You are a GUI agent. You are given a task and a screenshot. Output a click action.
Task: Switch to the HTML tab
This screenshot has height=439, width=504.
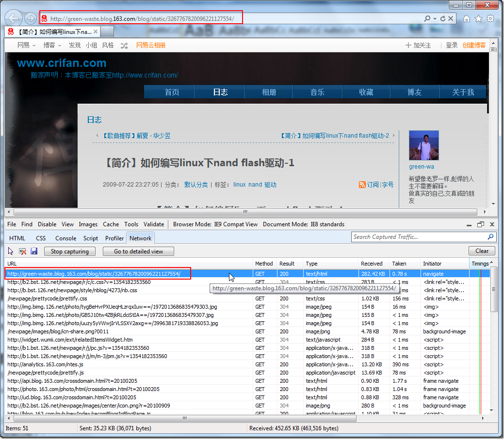(x=17, y=238)
